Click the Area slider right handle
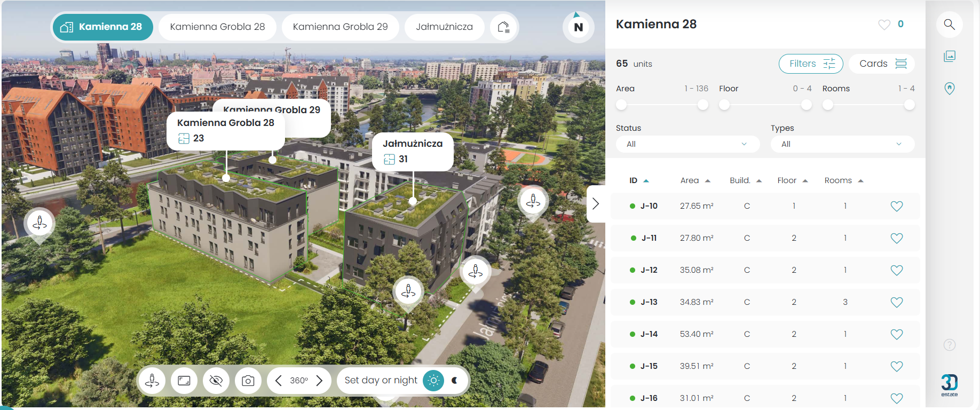 (703, 105)
